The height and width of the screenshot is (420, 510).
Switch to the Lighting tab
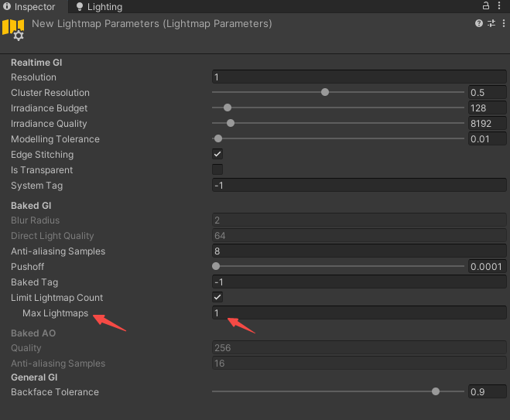coord(99,6)
